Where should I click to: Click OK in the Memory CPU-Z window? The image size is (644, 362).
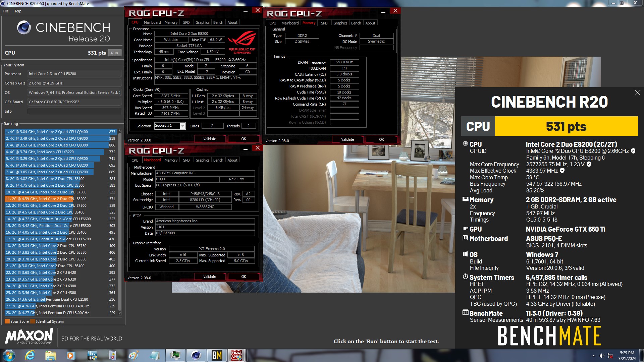tap(381, 139)
